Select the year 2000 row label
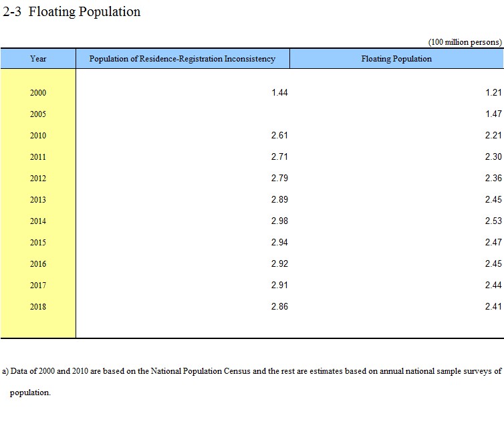This screenshot has height=446, width=504. point(38,92)
